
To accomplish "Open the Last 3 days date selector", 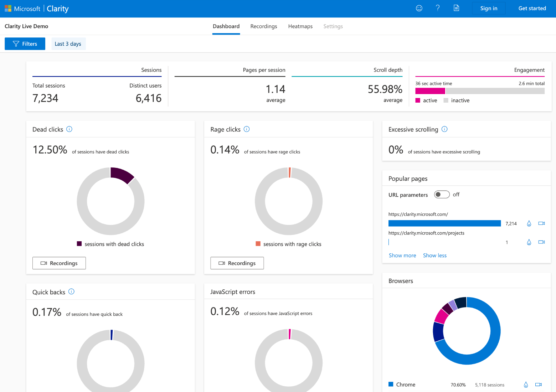I will 68,43.
